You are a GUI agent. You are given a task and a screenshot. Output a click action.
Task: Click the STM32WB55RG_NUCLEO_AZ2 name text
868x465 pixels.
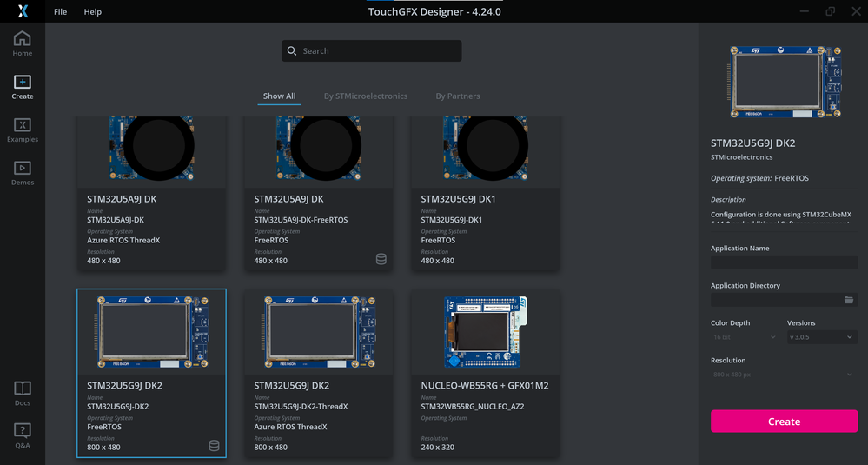(472, 406)
